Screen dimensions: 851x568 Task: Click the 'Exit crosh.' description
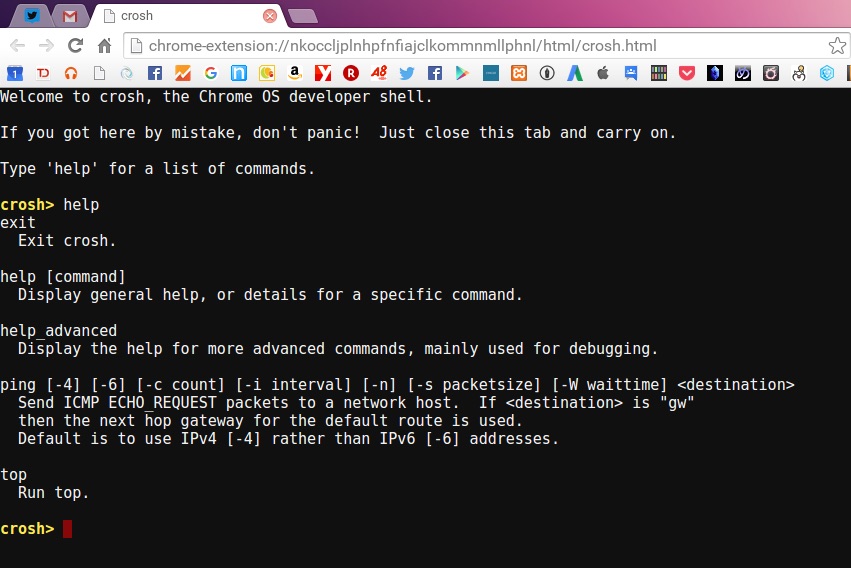tap(67, 241)
